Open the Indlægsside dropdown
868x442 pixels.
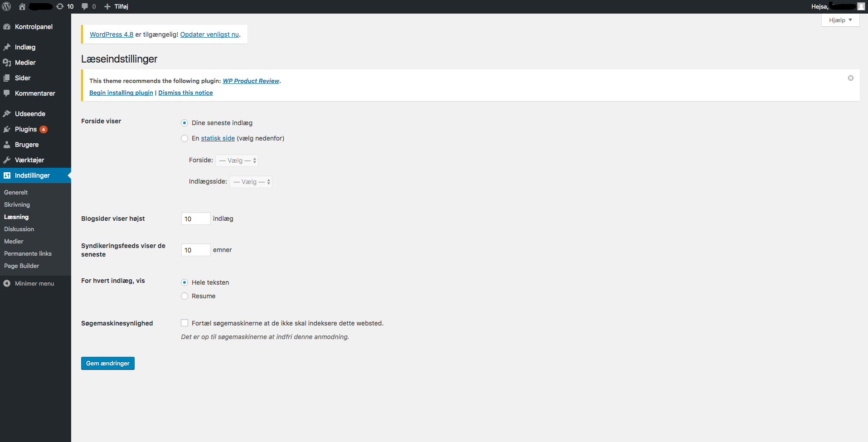coord(251,182)
